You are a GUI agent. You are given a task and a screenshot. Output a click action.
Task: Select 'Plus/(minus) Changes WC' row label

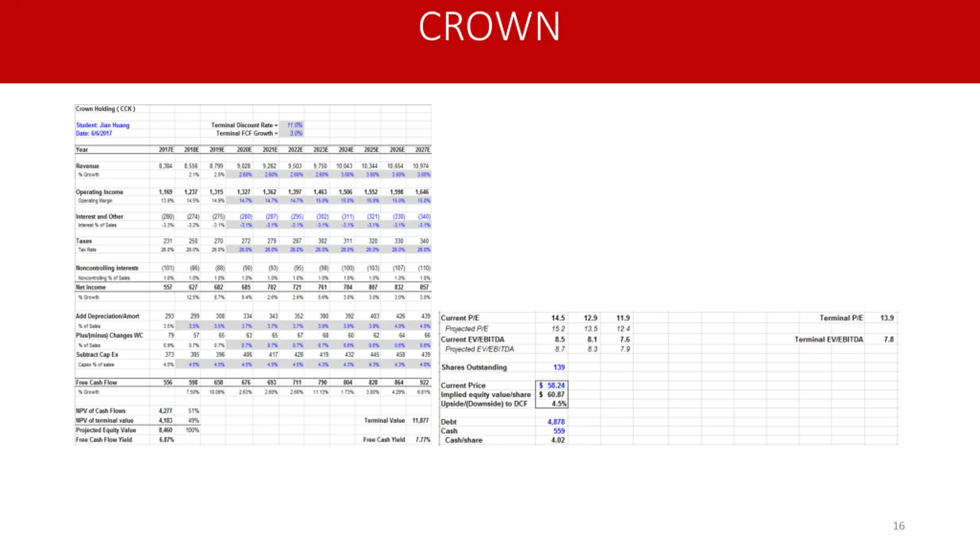pos(109,336)
